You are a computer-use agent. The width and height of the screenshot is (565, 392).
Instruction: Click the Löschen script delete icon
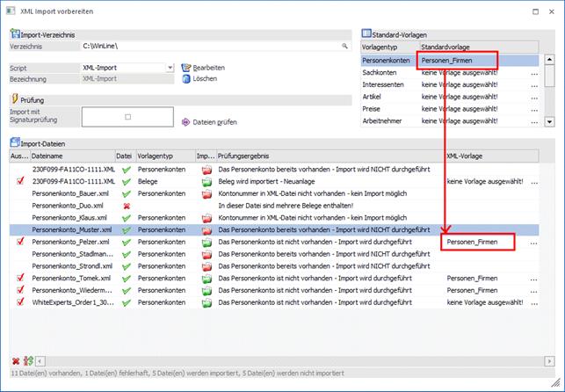coord(186,79)
